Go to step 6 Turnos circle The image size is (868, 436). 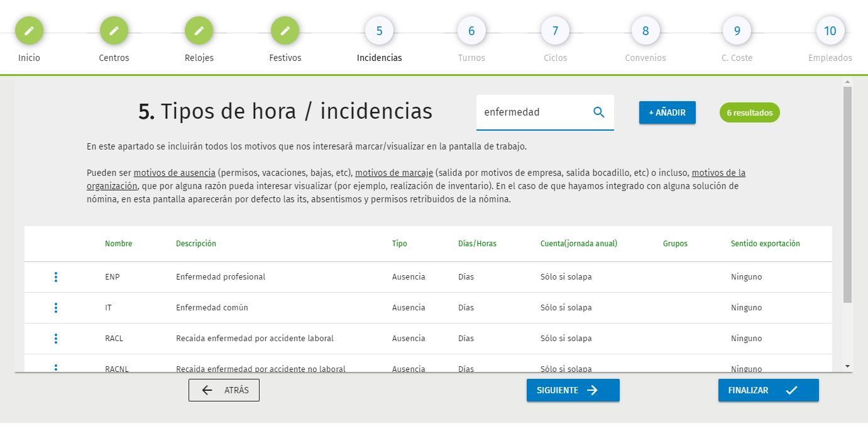(x=471, y=31)
